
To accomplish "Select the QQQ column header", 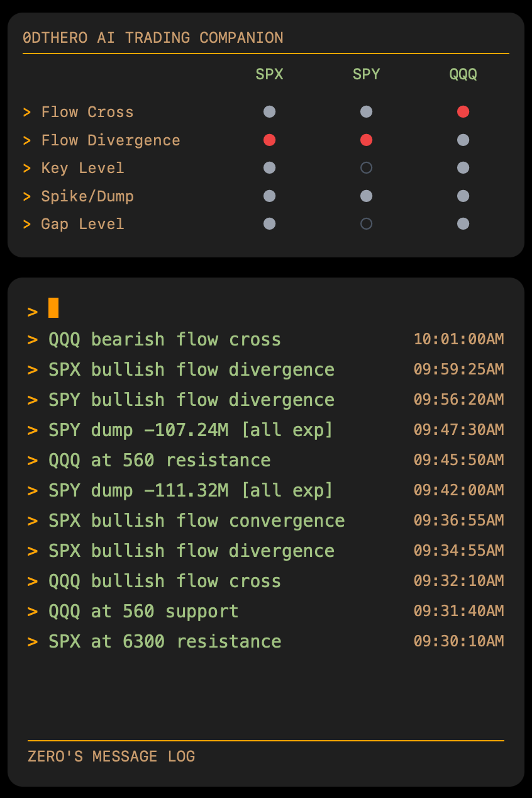I will [x=463, y=74].
